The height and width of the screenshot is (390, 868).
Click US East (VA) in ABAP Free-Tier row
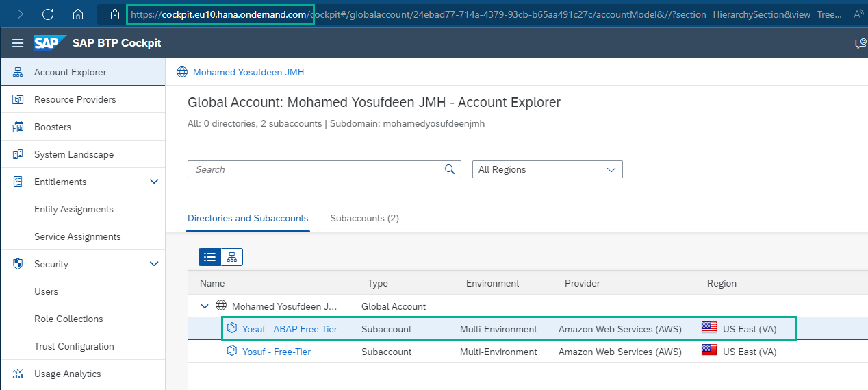tap(750, 329)
